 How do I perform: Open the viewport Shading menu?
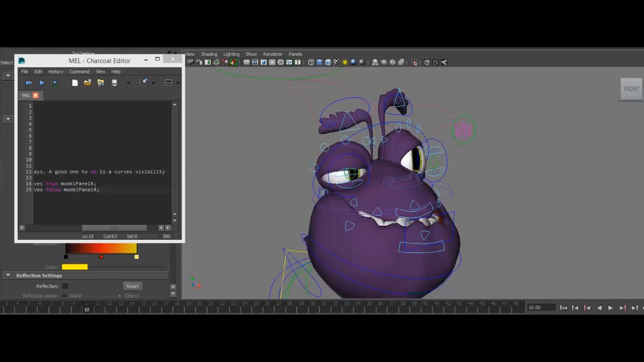click(209, 54)
